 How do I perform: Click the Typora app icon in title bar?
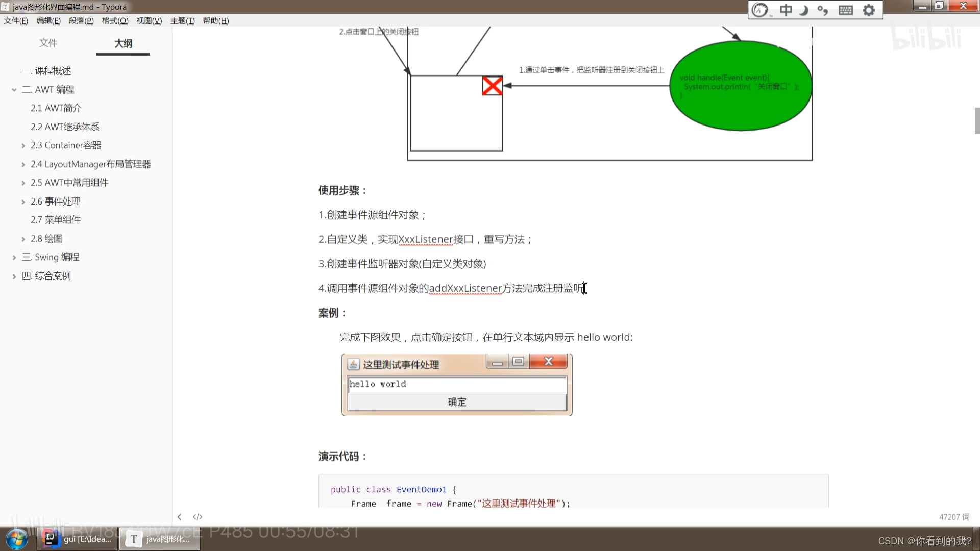pyautogui.click(x=5, y=7)
